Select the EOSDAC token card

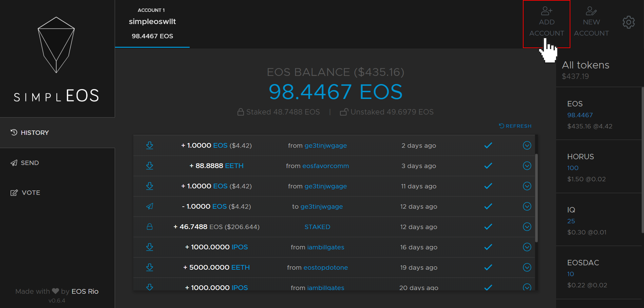599,273
